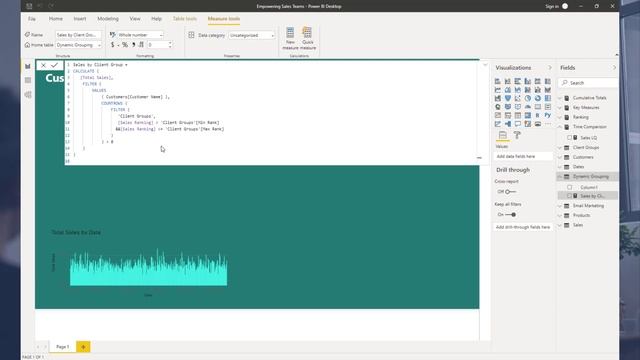Click the Fields Search box

click(x=588, y=83)
